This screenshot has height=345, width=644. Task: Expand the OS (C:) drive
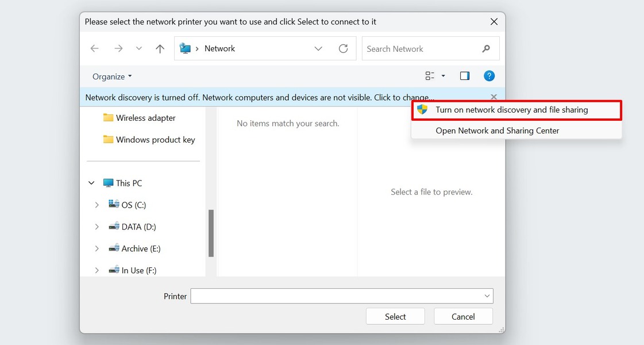coord(97,205)
